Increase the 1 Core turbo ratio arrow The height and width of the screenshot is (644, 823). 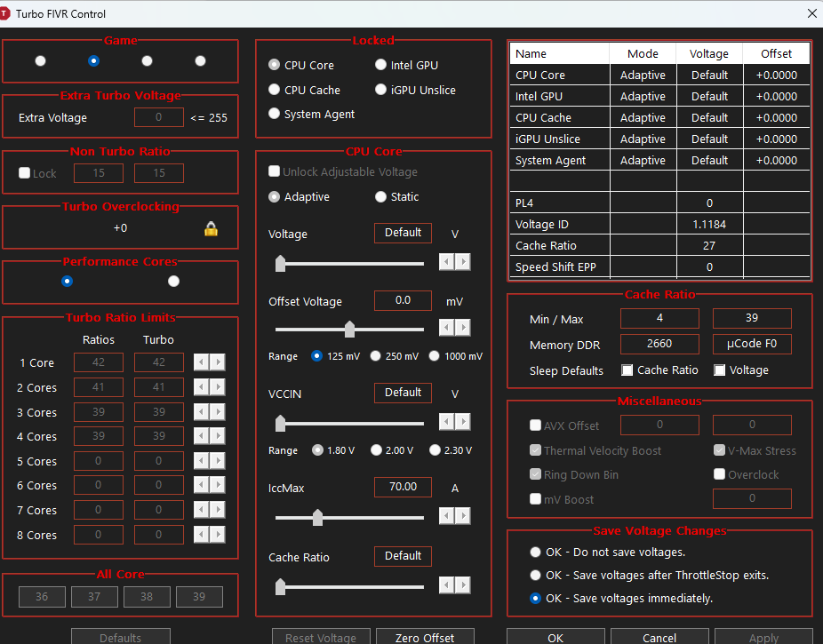tap(218, 362)
